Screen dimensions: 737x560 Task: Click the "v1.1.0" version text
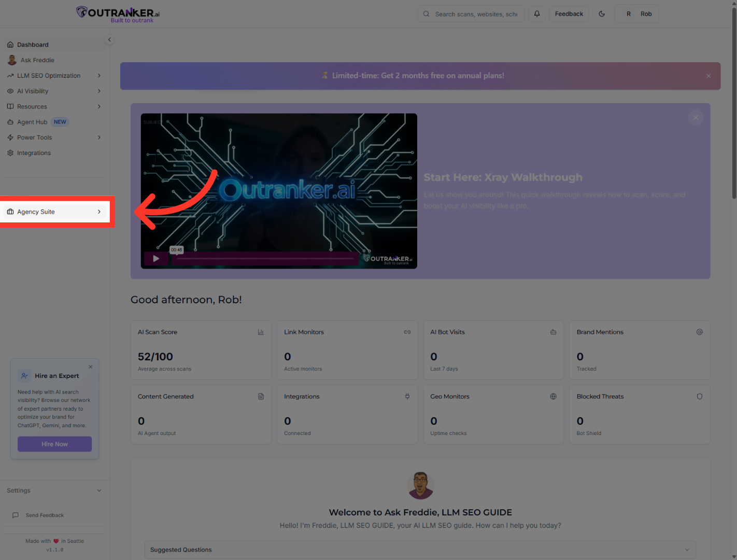[x=54, y=550]
